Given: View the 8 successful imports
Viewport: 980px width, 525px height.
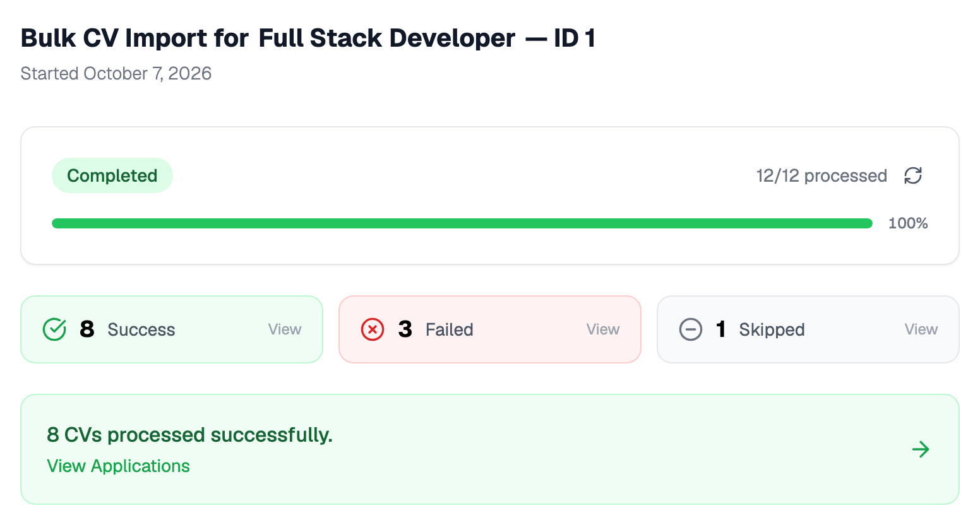Looking at the screenshot, I should (285, 329).
